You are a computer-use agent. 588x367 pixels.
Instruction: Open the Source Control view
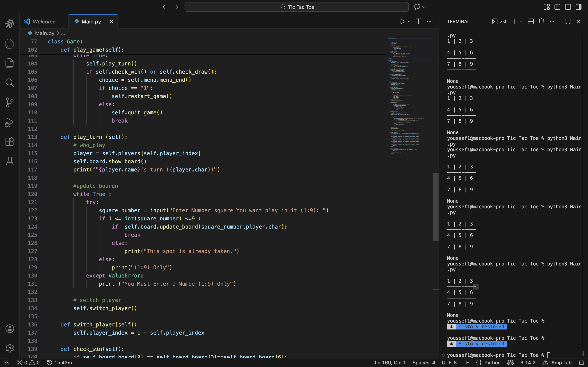(9, 102)
